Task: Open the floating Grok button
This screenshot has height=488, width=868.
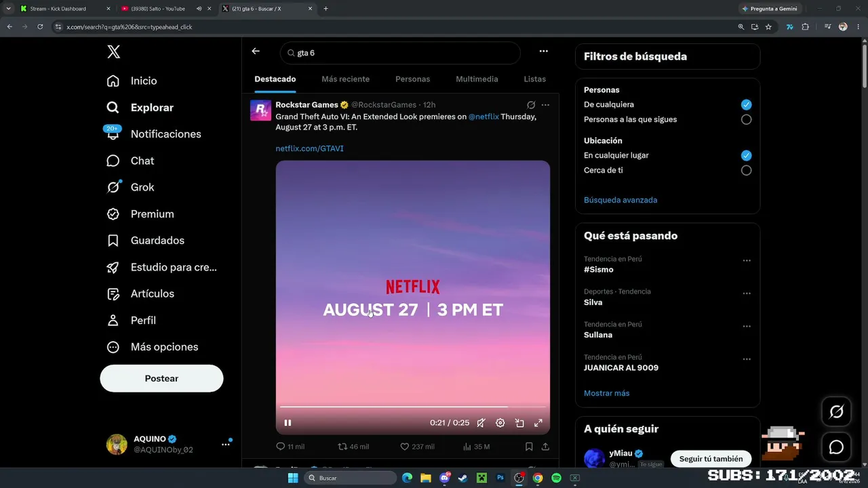Action: (x=836, y=411)
